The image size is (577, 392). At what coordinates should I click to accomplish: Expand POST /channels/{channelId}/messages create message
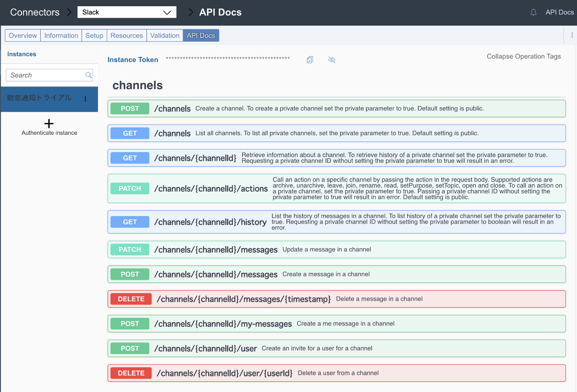pos(336,274)
